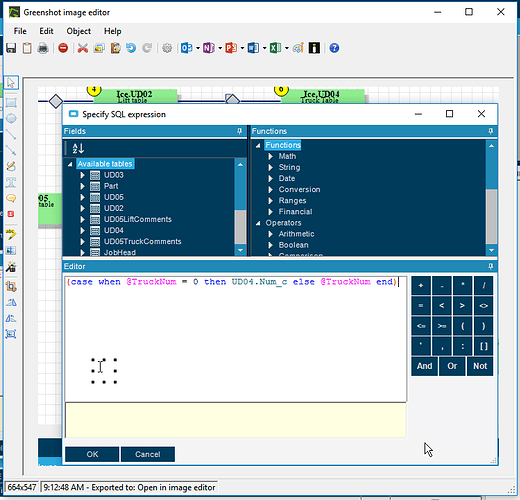This screenshot has width=520, height=500.
Task: Select the Draw ellipse tool
Action: pos(11,118)
